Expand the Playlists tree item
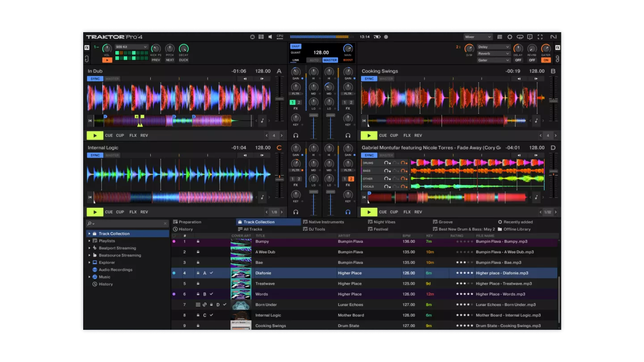 pyautogui.click(x=89, y=241)
